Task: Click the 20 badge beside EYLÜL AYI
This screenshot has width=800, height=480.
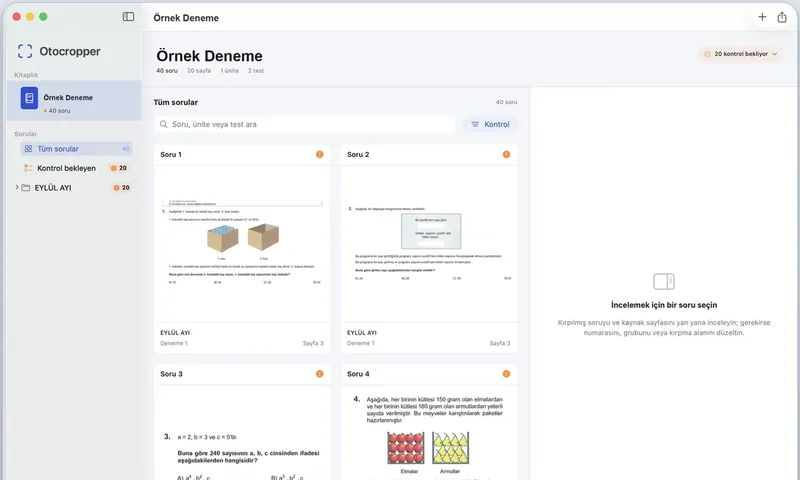Action: [121, 188]
